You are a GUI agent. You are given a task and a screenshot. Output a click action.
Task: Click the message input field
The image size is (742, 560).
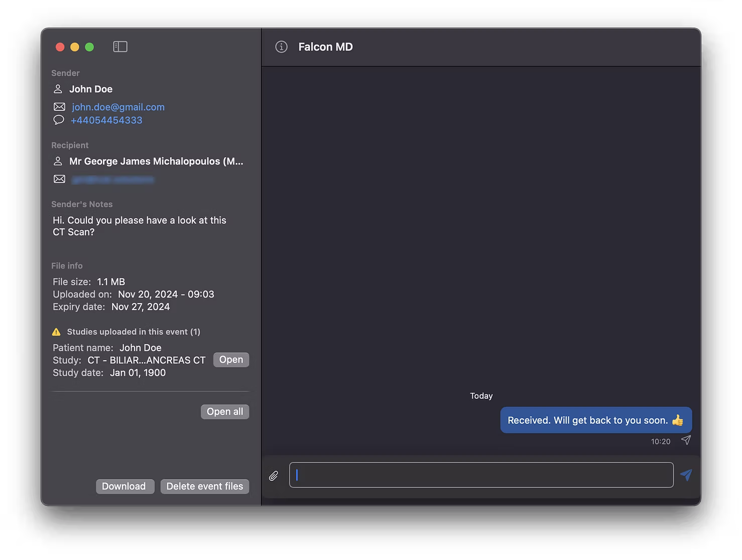tap(480, 475)
